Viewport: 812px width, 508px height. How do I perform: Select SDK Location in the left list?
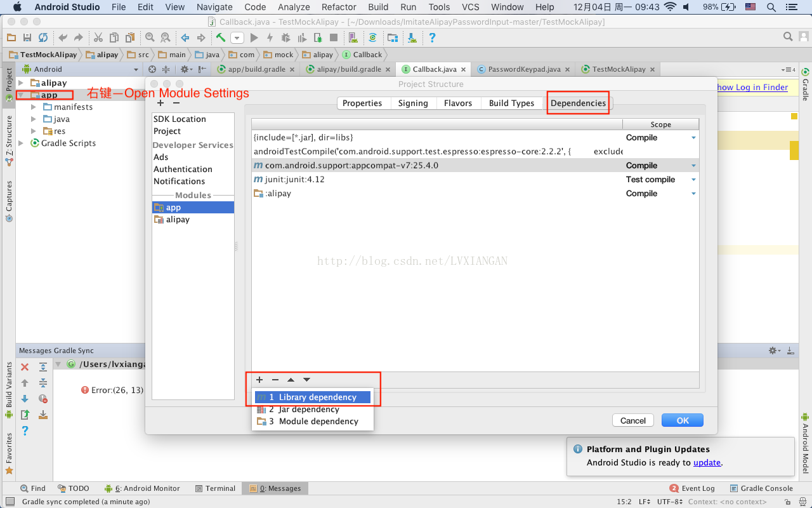(180, 119)
